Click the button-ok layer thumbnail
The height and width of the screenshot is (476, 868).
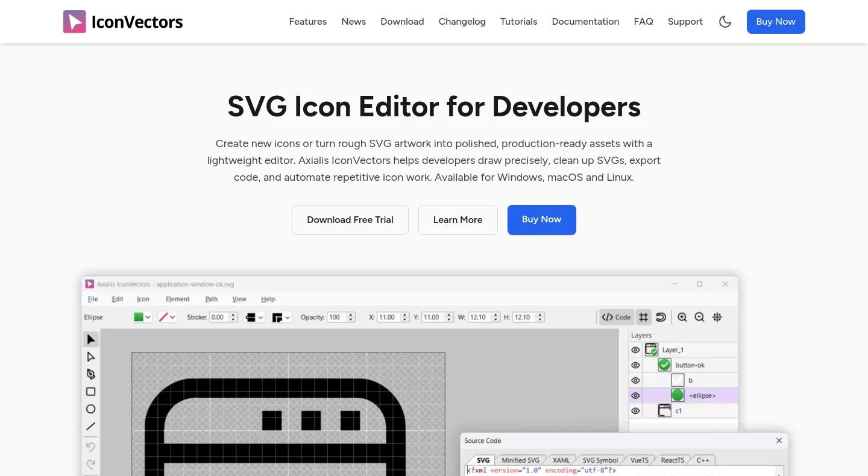pos(664,365)
